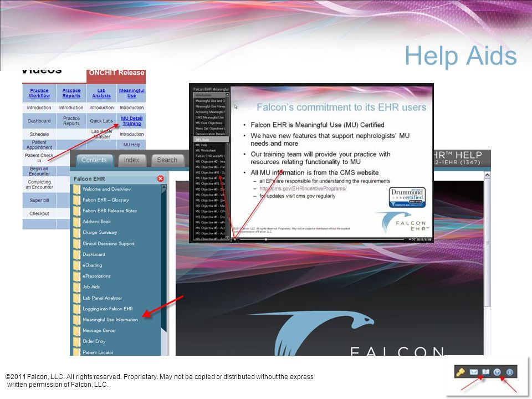Viewport: 532px width, 399px height.
Task: Select Charge Summary topic
Action: coord(100,232)
